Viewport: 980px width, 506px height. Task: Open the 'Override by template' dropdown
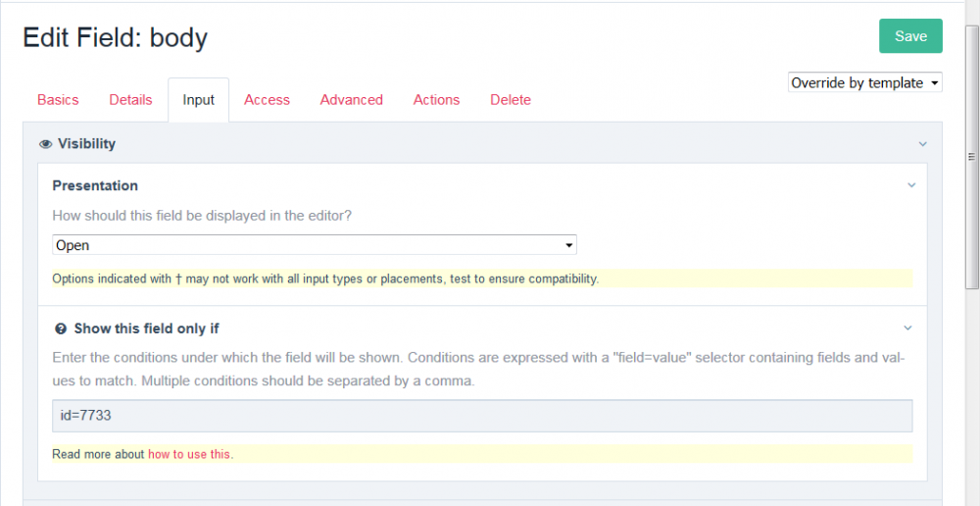click(865, 83)
